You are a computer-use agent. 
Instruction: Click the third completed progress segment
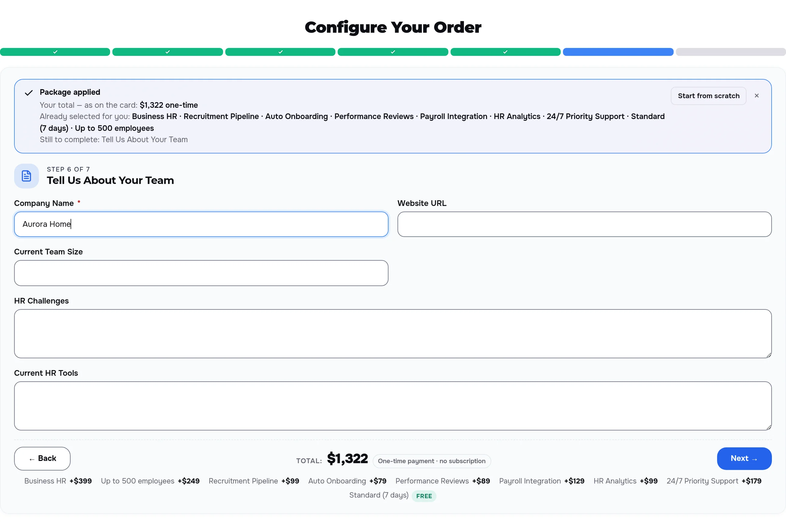tap(280, 52)
